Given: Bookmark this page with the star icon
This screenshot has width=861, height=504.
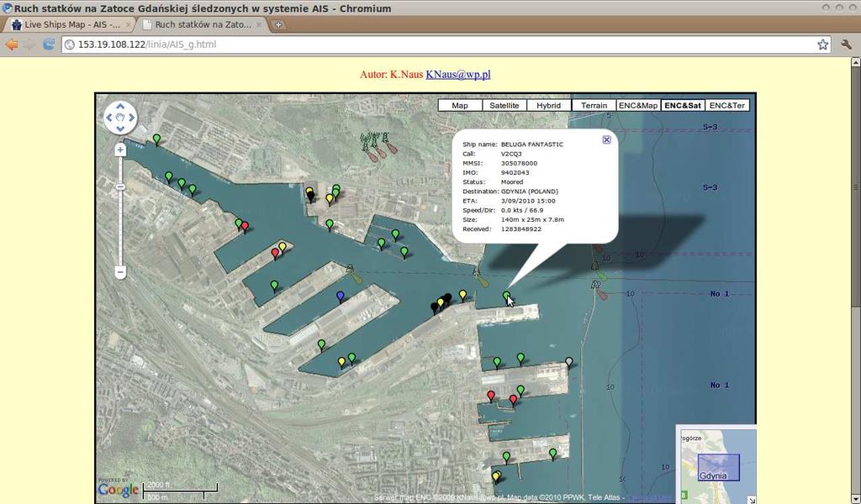Looking at the screenshot, I should pyautogui.click(x=822, y=45).
